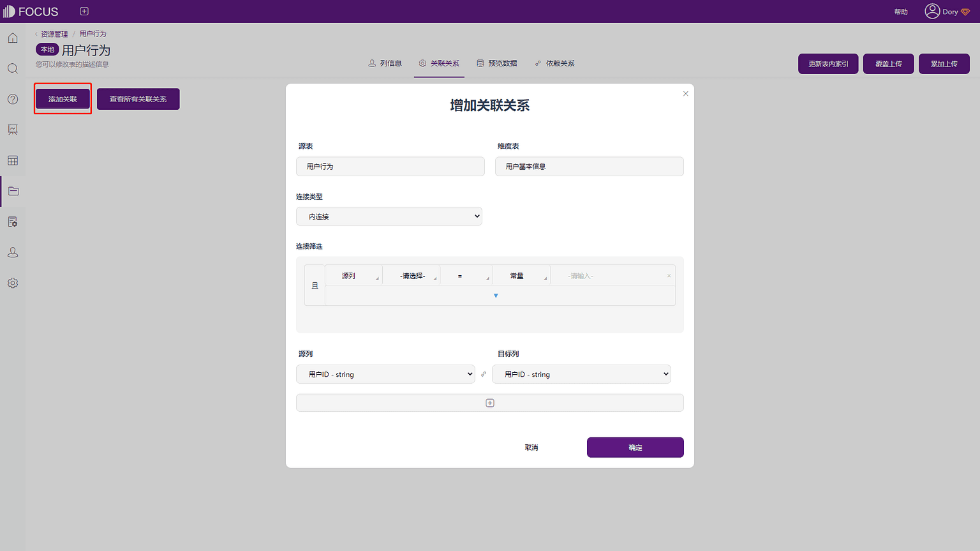Image resolution: width=980 pixels, height=551 pixels.
Task: Click the plus icon next to the FOCUS logo
Action: pos(84,11)
